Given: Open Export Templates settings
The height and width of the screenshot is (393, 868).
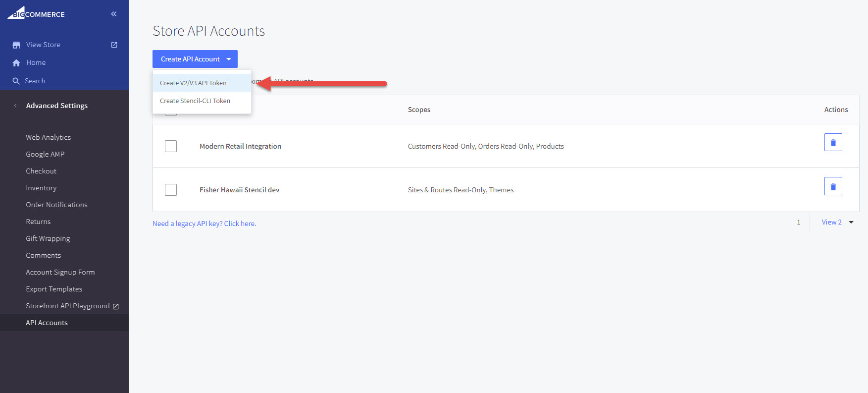Looking at the screenshot, I should point(54,289).
